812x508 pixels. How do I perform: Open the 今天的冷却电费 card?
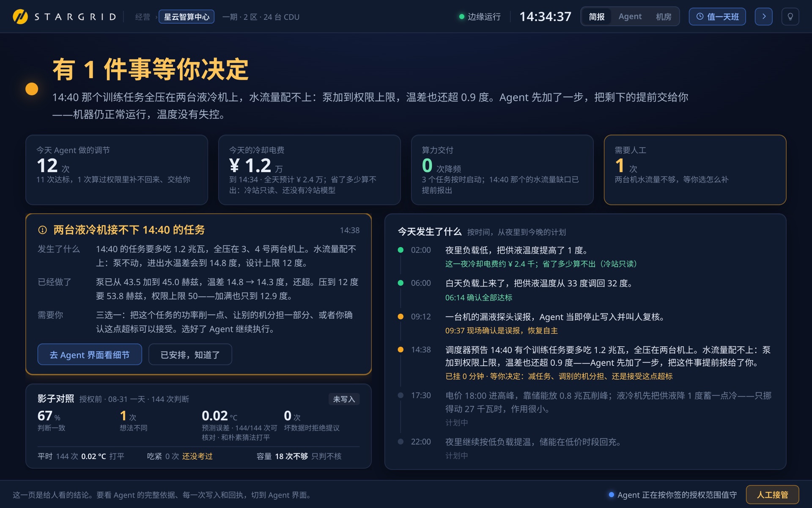309,170
